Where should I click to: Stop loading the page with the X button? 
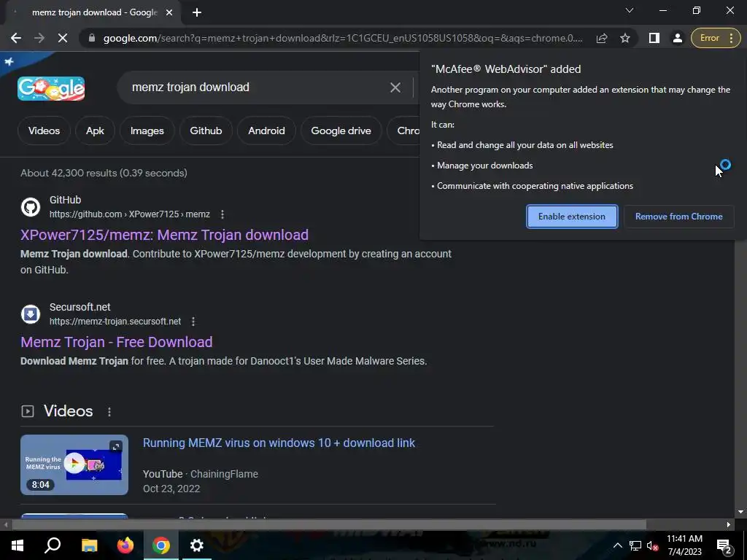coord(63,38)
